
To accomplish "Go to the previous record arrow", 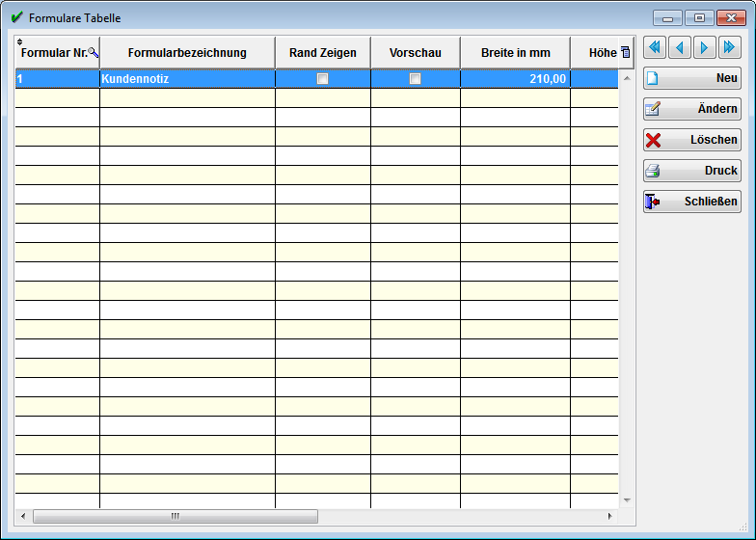I will pyautogui.click(x=679, y=47).
